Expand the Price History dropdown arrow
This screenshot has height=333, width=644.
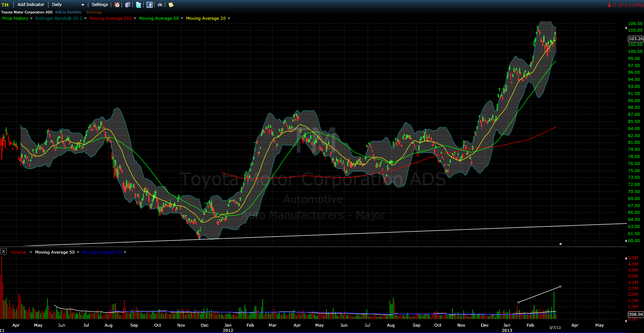[x=31, y=18]
